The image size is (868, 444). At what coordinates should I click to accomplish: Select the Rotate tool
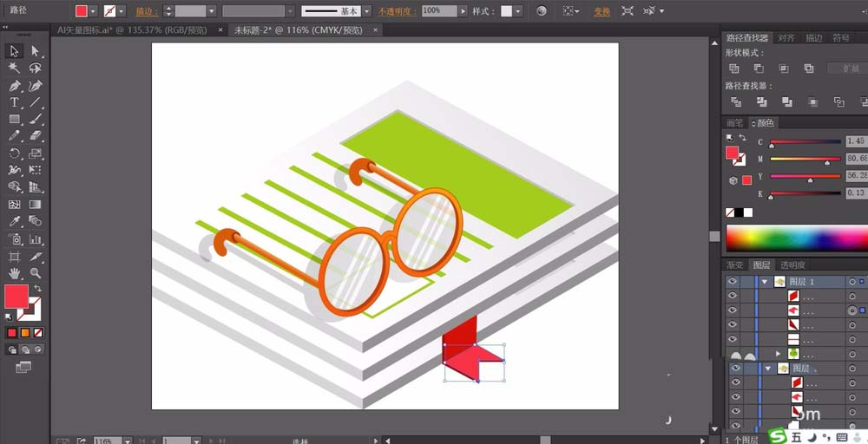point(15,153)
